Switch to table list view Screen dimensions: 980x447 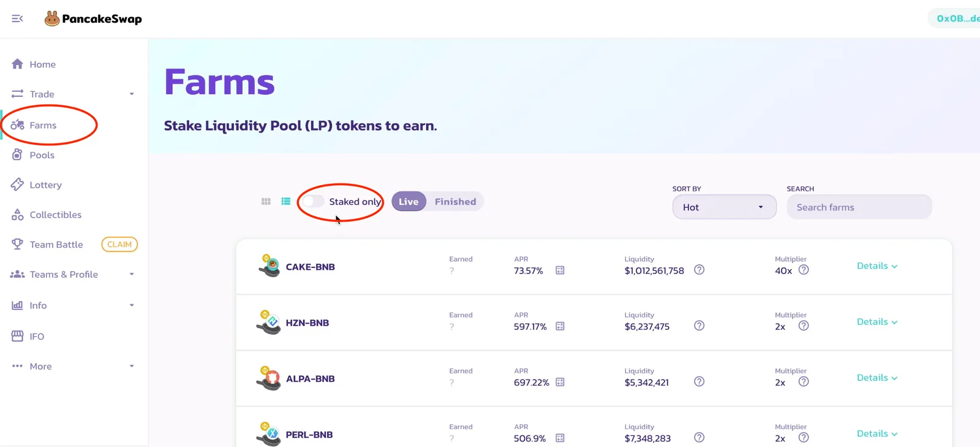(x=285, y=201)
